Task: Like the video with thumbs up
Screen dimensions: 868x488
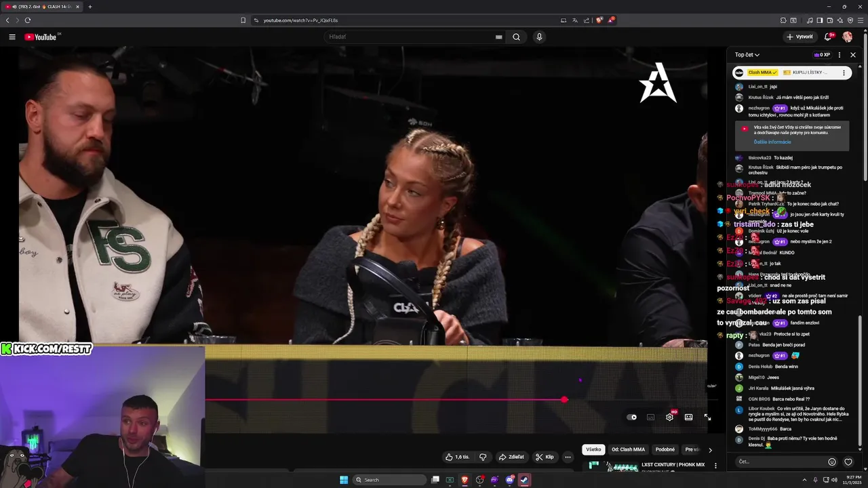Action: click(457, 457)
